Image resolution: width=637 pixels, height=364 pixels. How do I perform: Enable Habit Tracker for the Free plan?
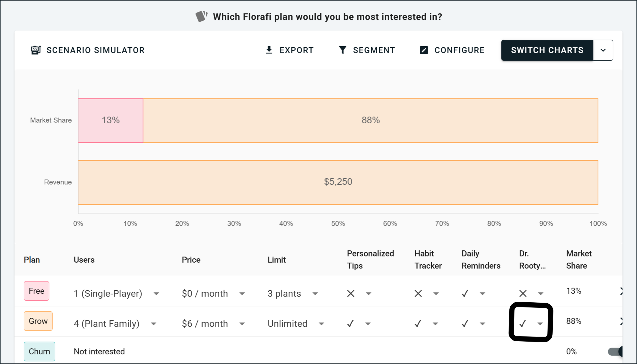[418, 293]
